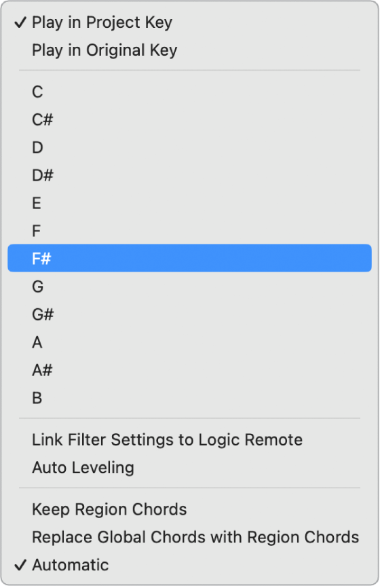Enable Link Filter Settings to Logic Remote
The height and width of the screenshot is (588, 380).
tap(189, 440)
